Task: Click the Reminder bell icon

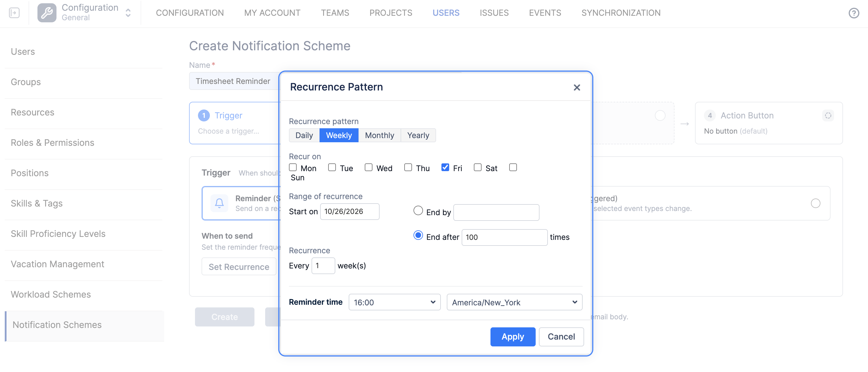Action: point(219,203)
